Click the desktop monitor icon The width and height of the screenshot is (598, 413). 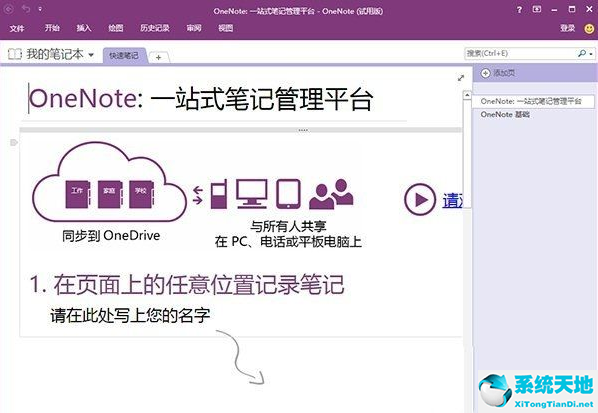coord(251,194)
